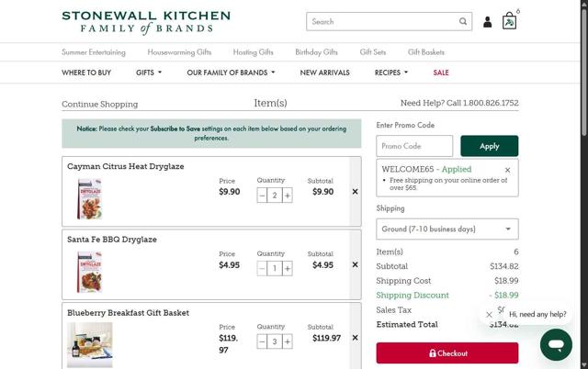Increase Santa Fe BBQ Dryglaze quantity
The width and height of the screenshot is (588, 369).
point(288,268)
